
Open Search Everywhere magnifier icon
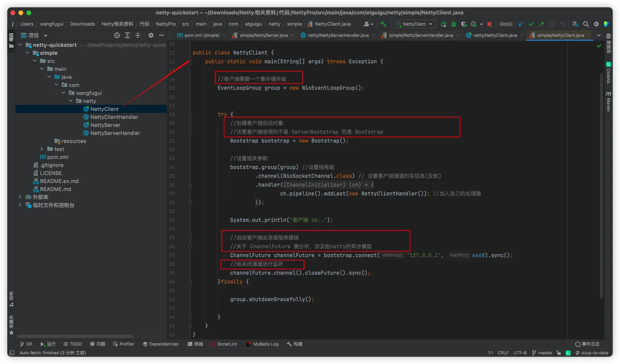pyautogui.click(x=586, y=24)
